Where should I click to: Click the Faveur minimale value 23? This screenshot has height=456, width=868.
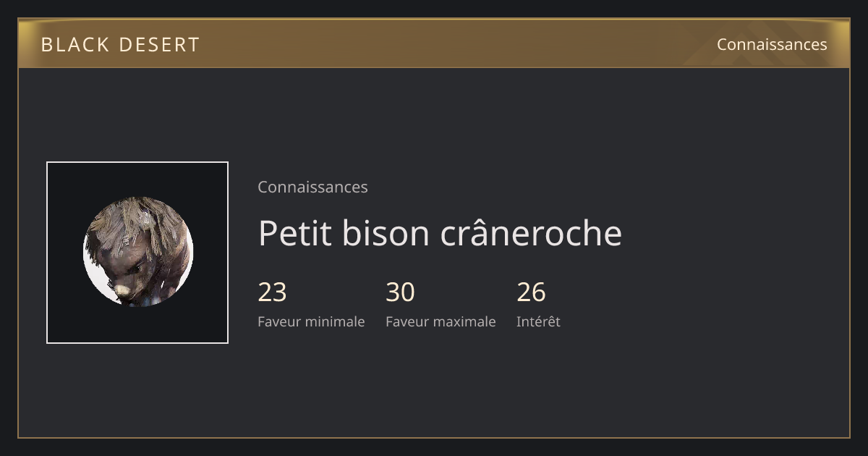[272, 292]
